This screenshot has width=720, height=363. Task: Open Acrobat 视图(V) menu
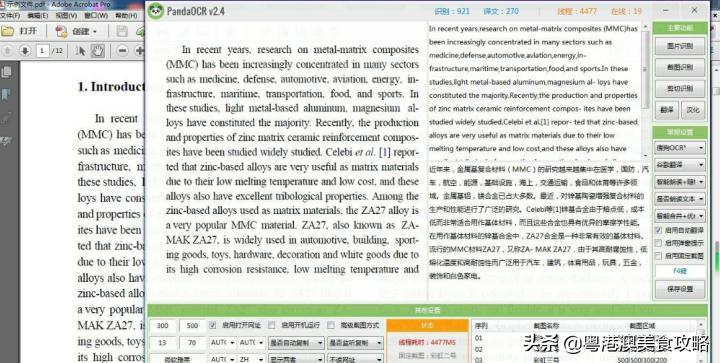pyautogui.click(x=66, y=16)
